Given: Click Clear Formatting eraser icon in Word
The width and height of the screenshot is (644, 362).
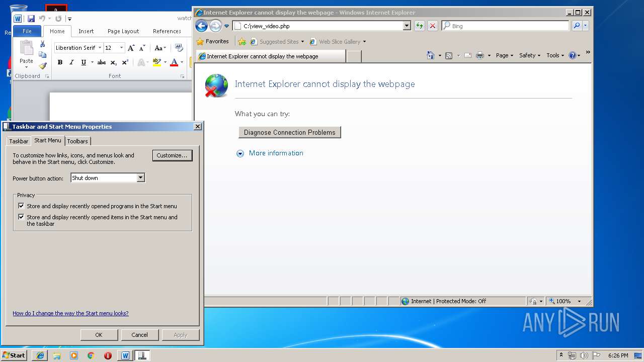Looking at the screenshot, I should point(179,48).
